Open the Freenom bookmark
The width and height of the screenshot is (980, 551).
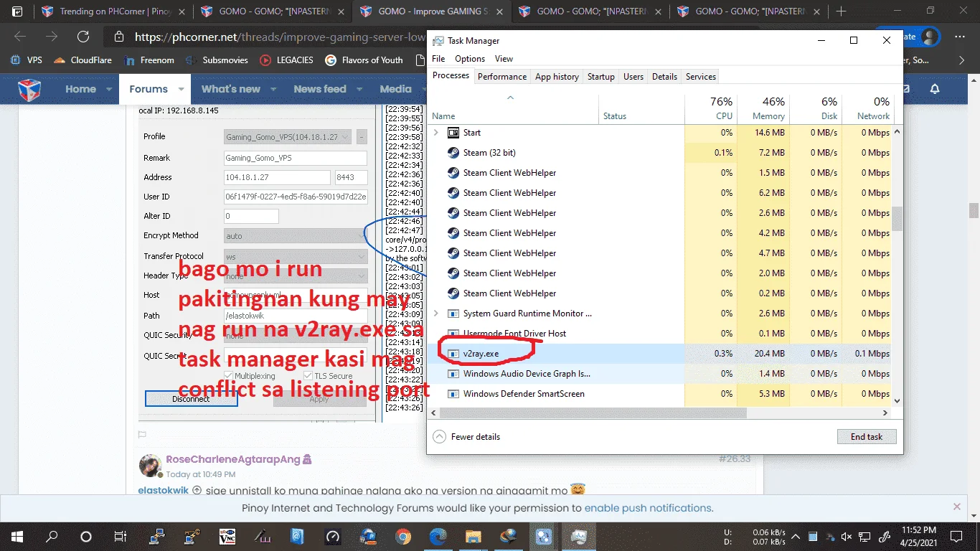click(149, 60)
